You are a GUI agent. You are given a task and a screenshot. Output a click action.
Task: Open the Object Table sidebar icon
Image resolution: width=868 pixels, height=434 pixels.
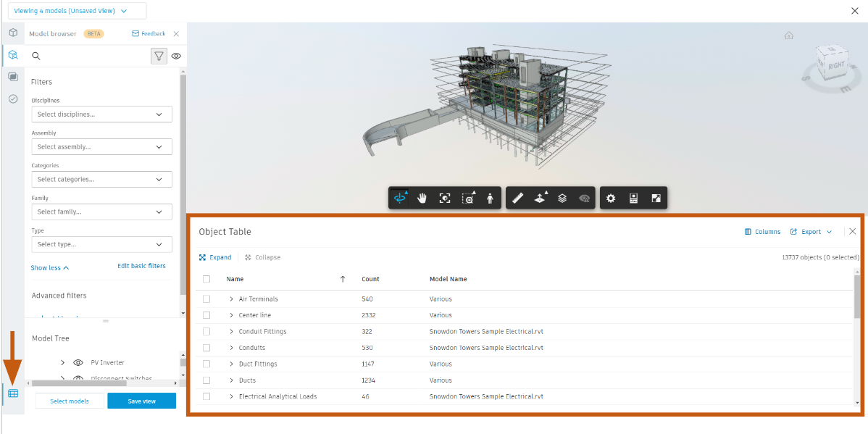click(13, 393)
